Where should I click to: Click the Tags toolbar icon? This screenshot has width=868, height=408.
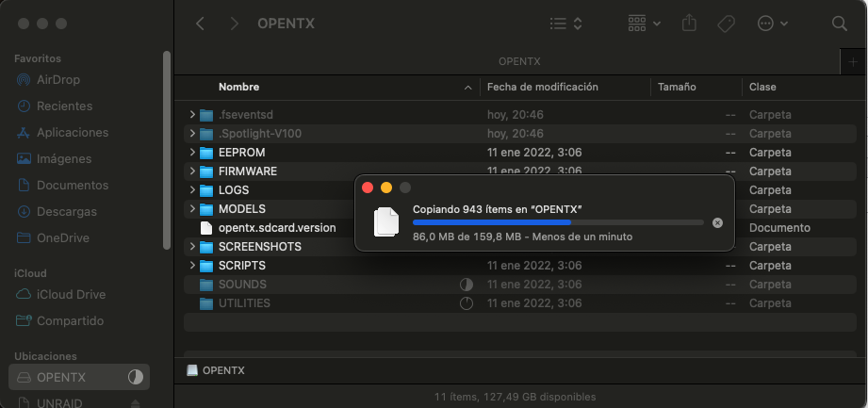(x=726, y=24)
